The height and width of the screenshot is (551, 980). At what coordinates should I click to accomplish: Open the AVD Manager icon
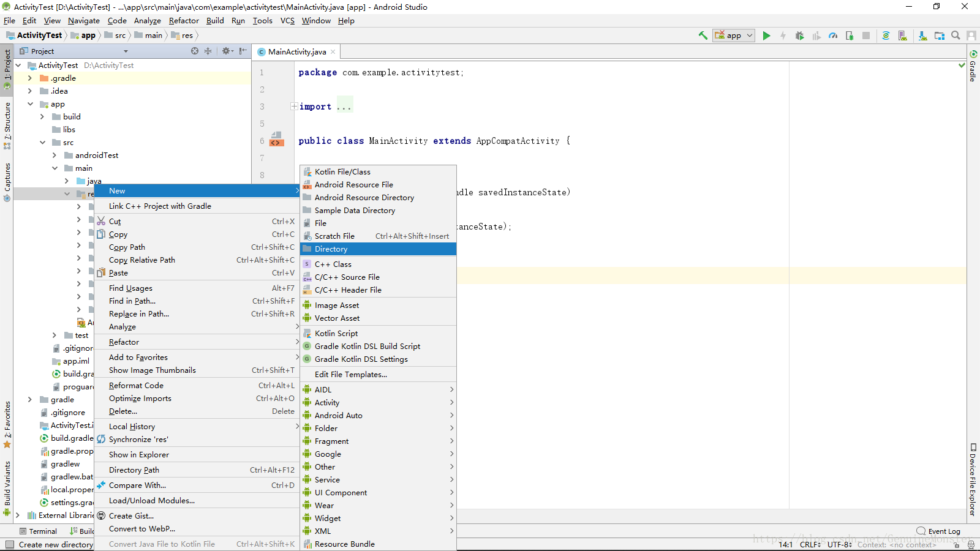[x=902, y=36]
